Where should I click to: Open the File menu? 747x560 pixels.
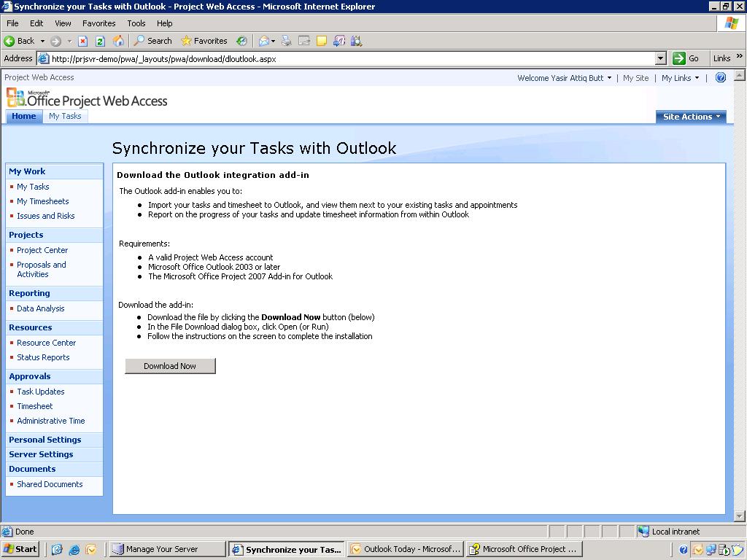(x=12, y=23)
